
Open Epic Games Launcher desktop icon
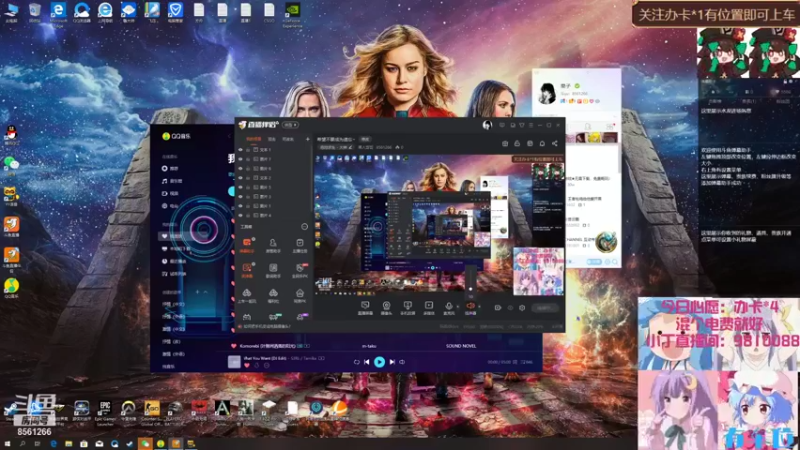pos(105,412)
